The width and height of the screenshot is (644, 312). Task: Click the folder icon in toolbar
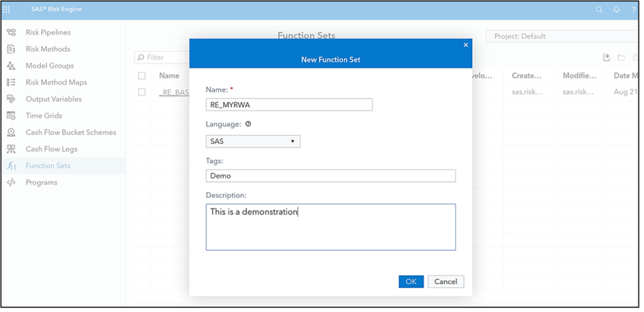[x=621, y=58]
